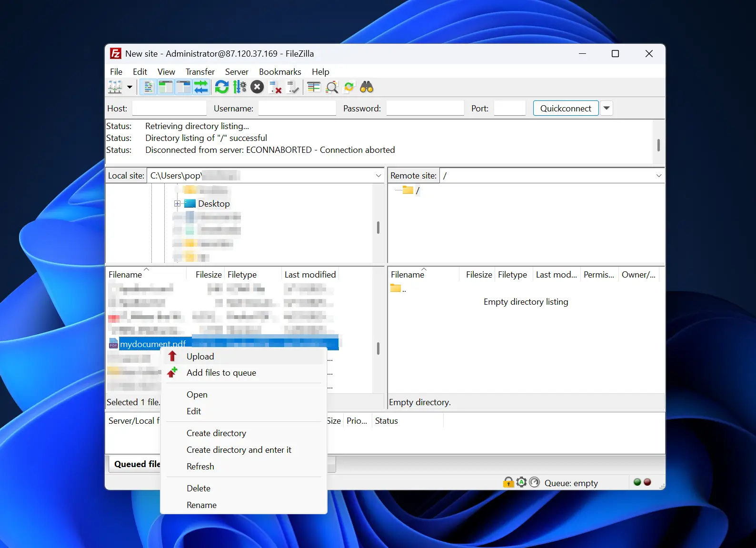Open the Site Manager icon
Viewport: 756px width, 548px height.
point(115,87)
